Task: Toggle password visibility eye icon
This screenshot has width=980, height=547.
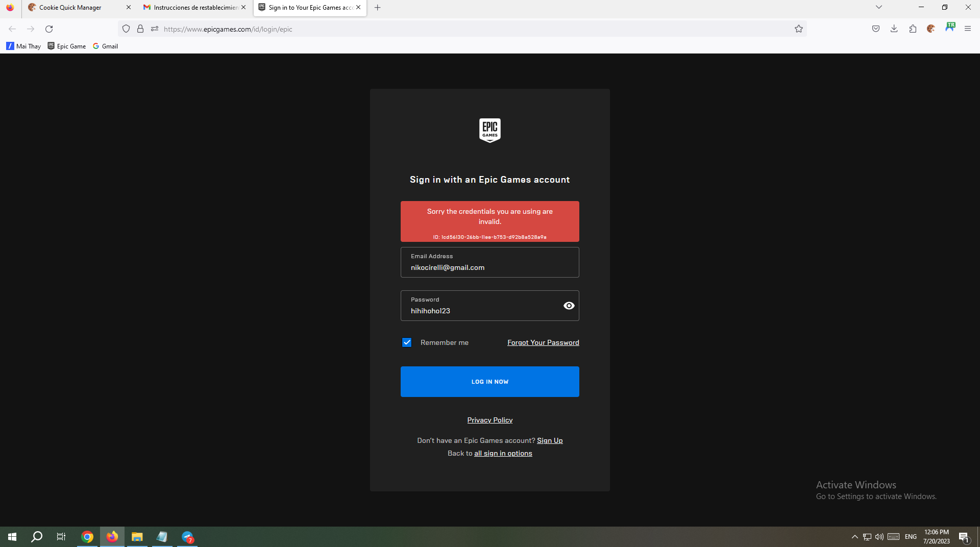Action: tap(569, 306)
